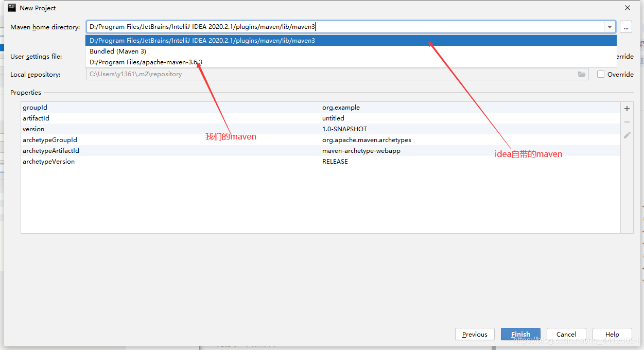Expand the Maven home directory dropdown arrow
Screen dimensions: 644x350
pos(610,27)
